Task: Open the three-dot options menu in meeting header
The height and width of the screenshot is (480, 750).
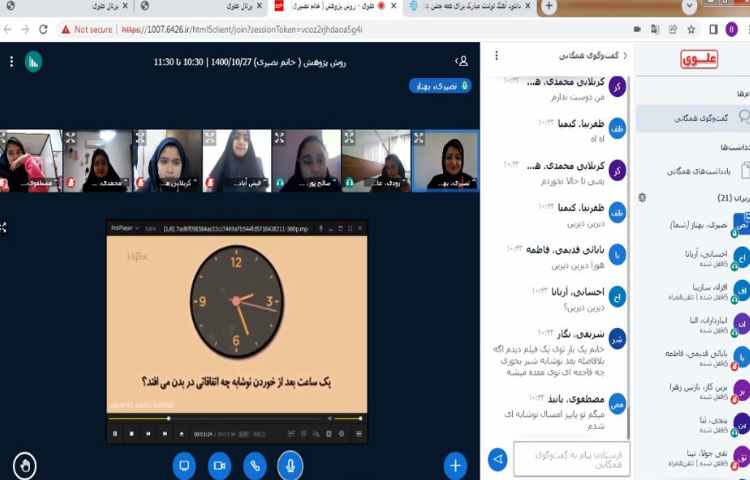Action: 11,62
